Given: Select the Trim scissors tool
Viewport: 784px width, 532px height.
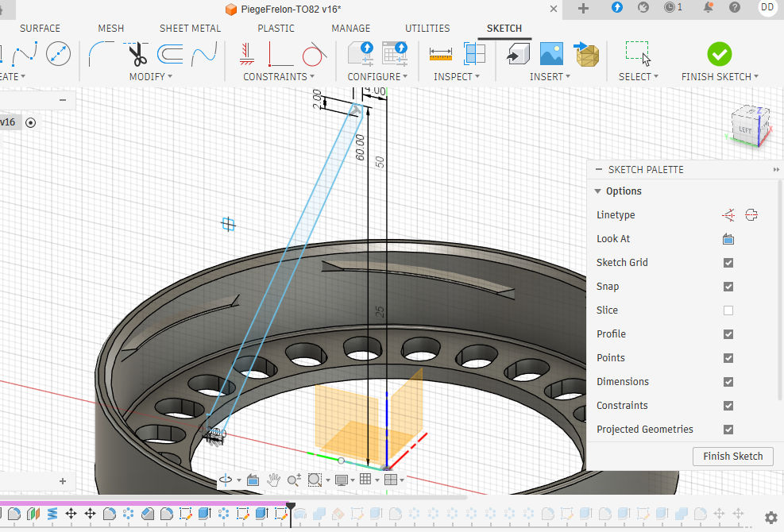Looking at the screenshot, I should (137, 54).
